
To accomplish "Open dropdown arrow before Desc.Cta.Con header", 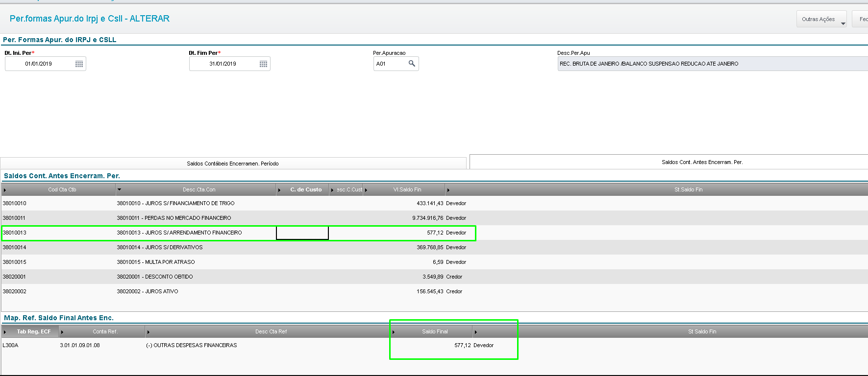I will tap(119, 189).
